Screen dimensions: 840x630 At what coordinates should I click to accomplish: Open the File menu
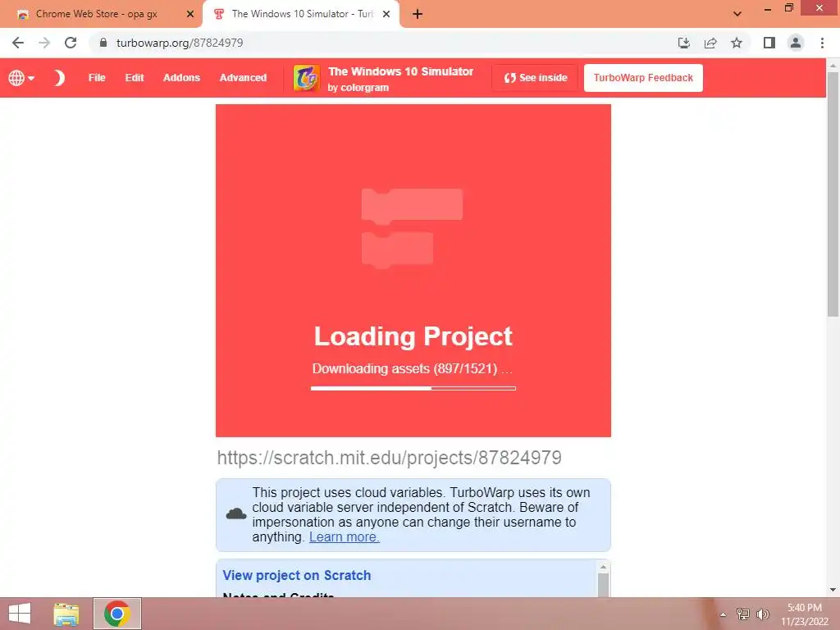97,78
